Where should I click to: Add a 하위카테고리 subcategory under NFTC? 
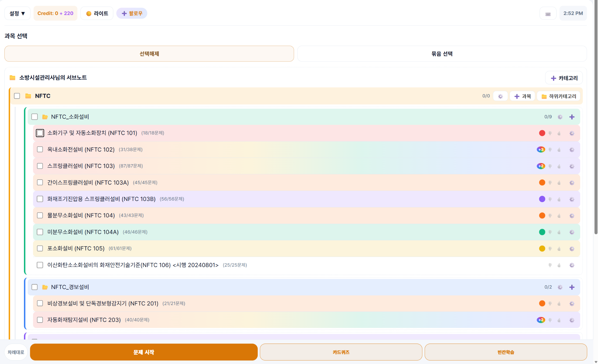[559, 96]
